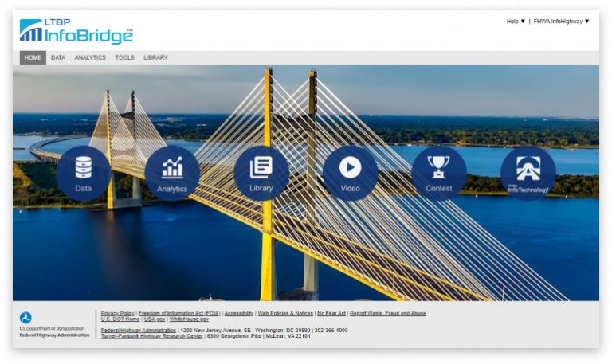Expand the Help dropdown

(516, 21)
